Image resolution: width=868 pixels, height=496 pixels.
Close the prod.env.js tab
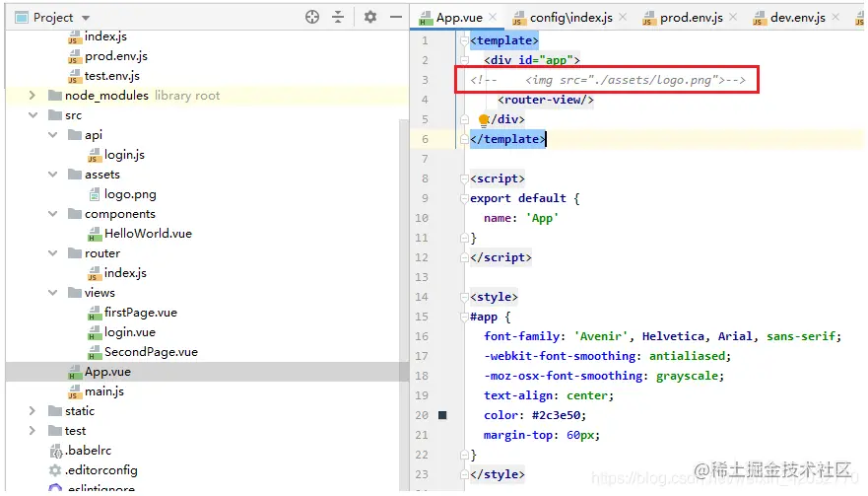pyautogui.click(x=733, y=17)
